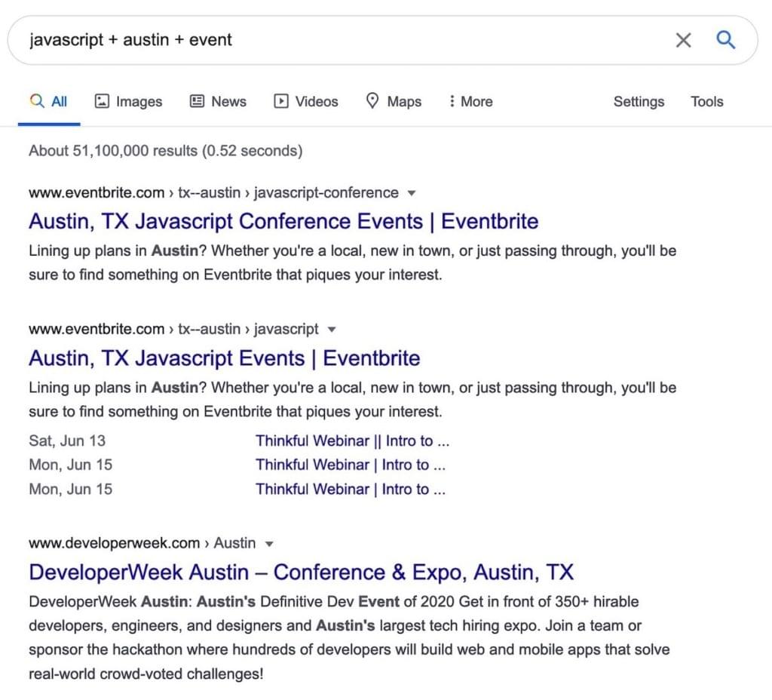Open Austin, TX Javascript Conference Events result

pos(283,222)
